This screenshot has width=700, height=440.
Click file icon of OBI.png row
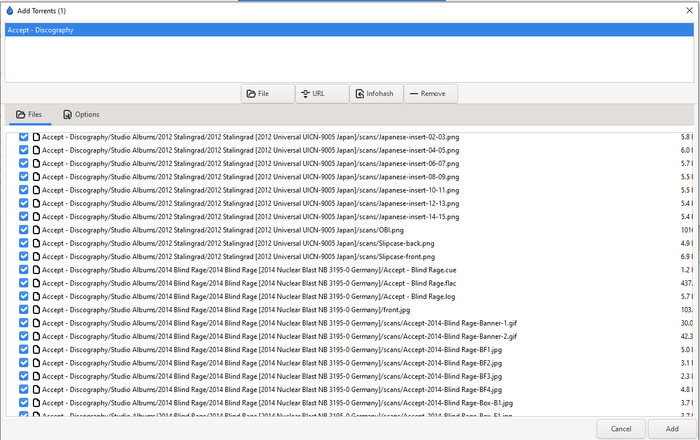[x=36, y=230]
